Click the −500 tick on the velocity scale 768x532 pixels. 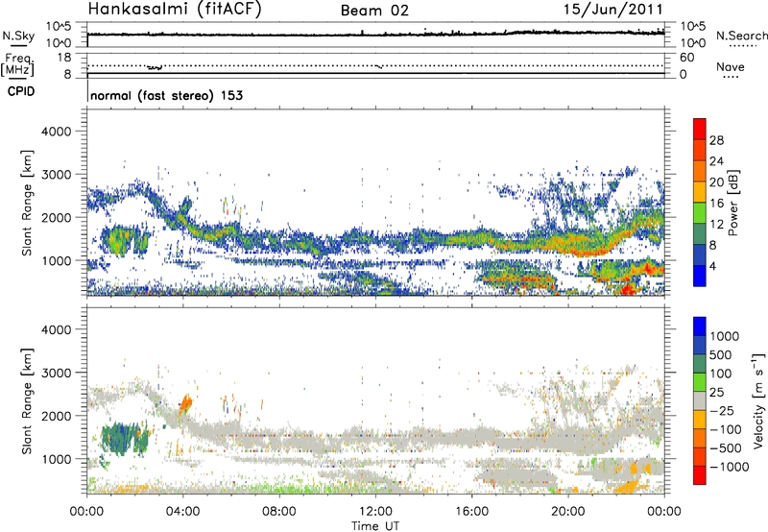[x=726, y=447]
